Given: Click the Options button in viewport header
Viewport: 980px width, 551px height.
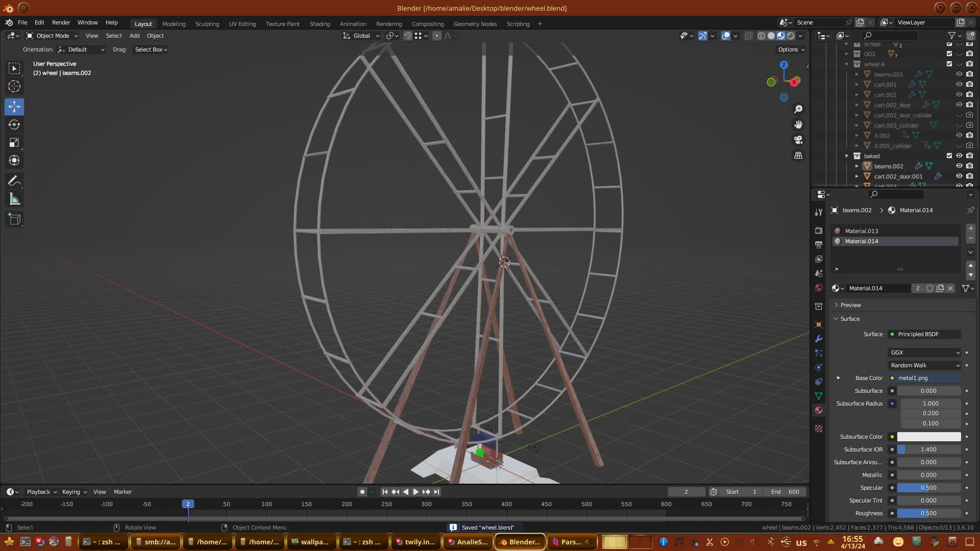Looking at the screenshot, I should 791,49.
